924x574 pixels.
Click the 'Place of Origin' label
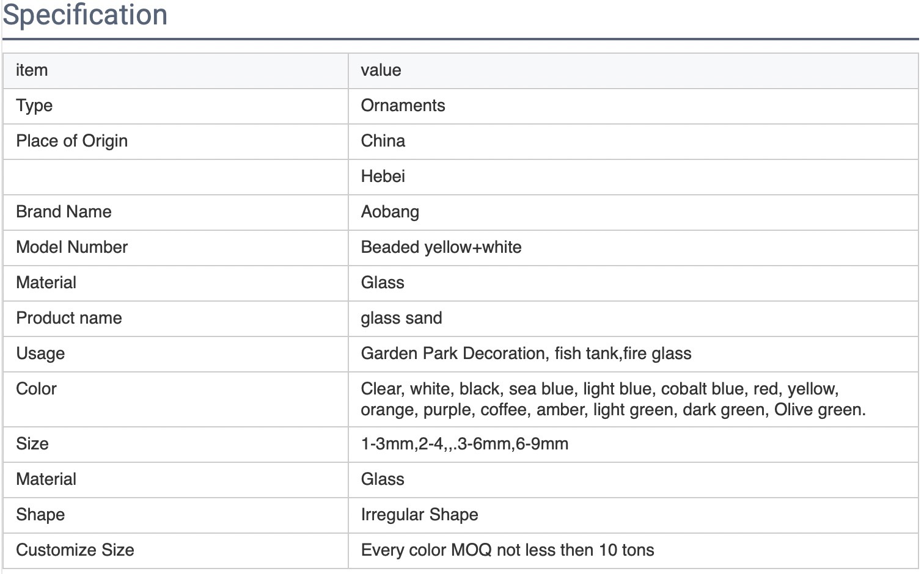pyautogui.click(x=71, y=141)
